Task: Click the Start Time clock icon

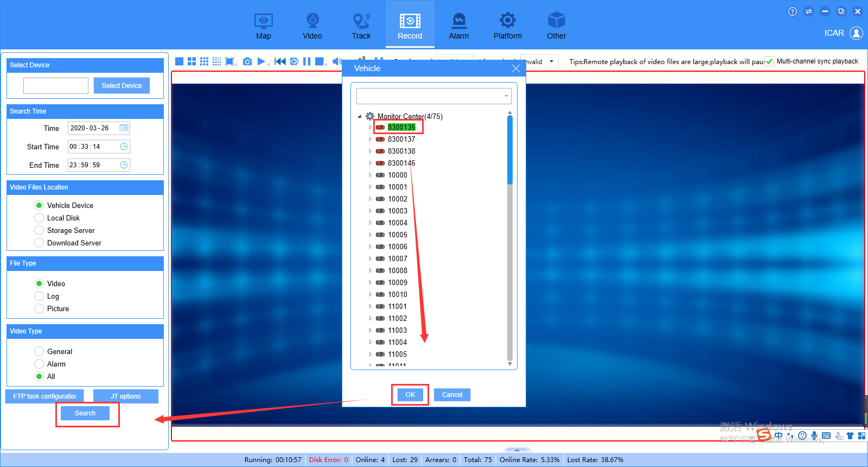Action: point(124,147)
